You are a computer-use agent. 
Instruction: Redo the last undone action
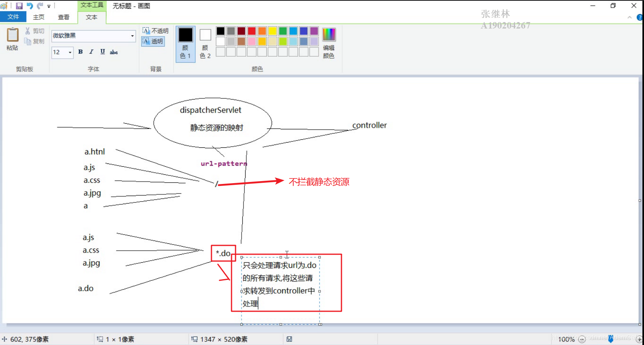(40, 6)
